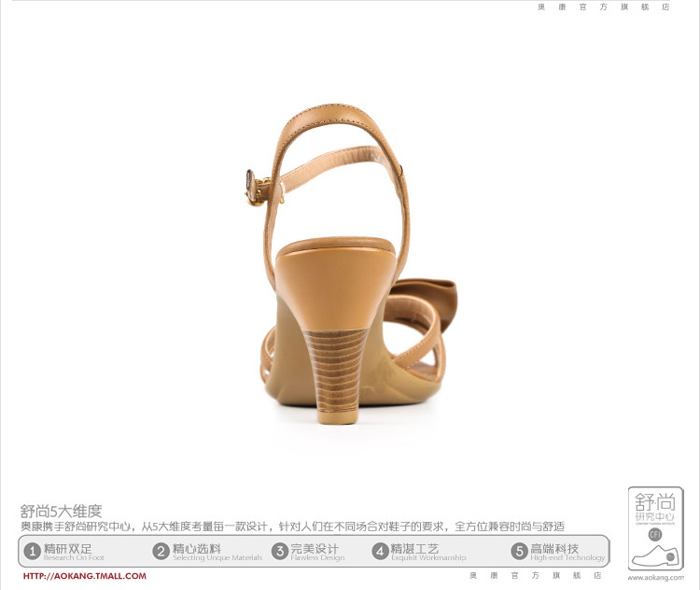Click the shoe icon in the logo badge
The width and height of the screenshot is (700, 590).
pyautogui.click(x=656, y=555)
